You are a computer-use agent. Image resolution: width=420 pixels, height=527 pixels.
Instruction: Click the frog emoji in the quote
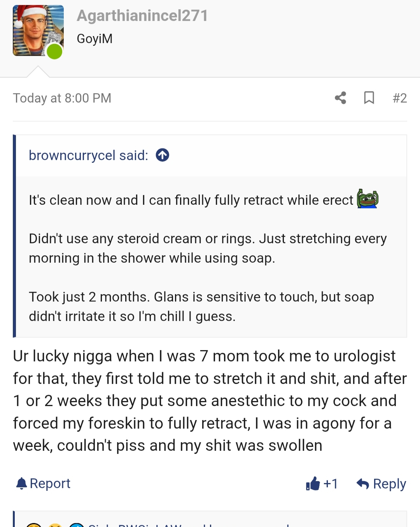[x=367, y=199]
